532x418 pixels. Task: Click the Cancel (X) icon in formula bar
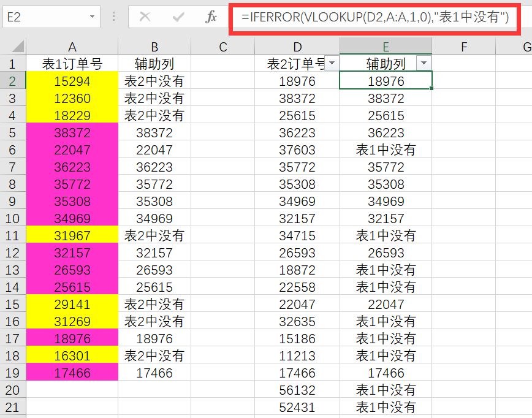(x=145, y=17)
